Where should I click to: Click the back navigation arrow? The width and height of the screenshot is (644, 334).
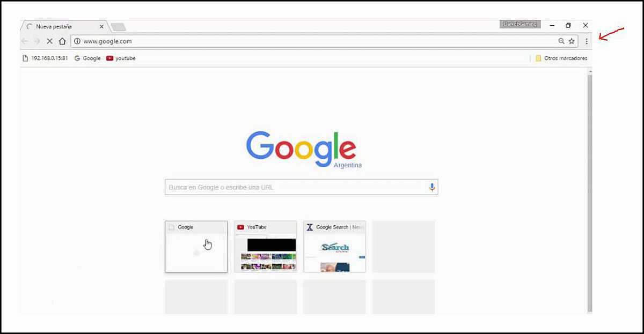pos(25,41)
